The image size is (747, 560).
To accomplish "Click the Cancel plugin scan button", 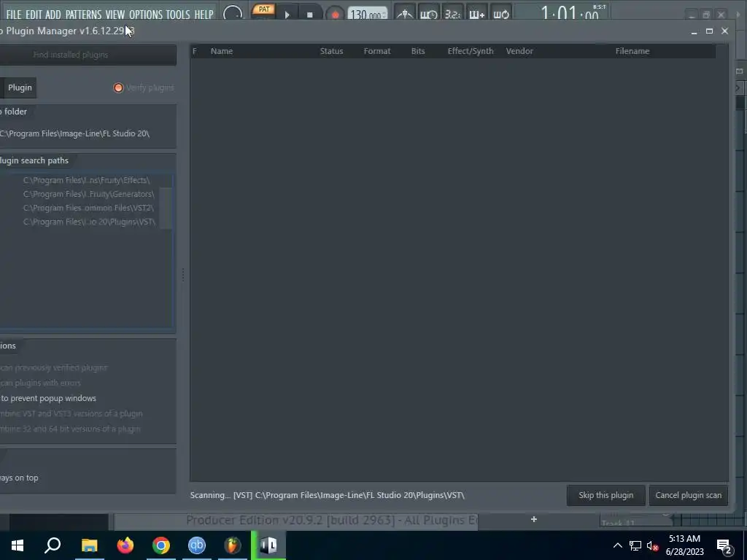I will 689,495.
